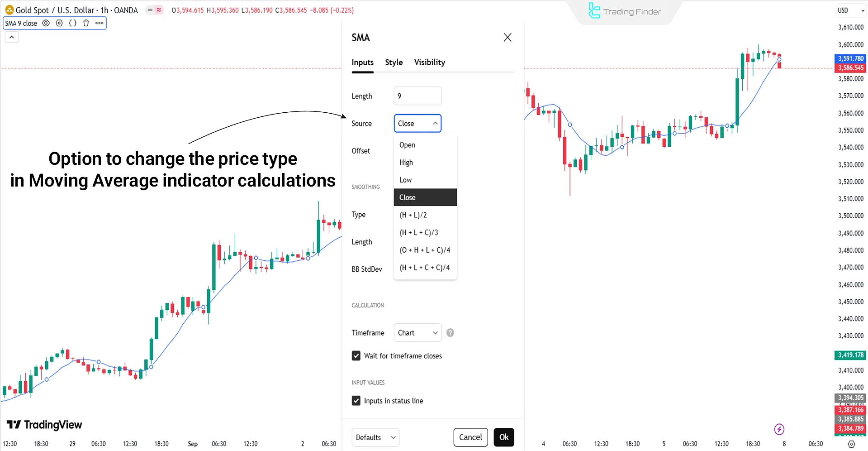Open SMA indicator settings gear icon
Viewport: 868px width, 451px height.
[59, 23]
